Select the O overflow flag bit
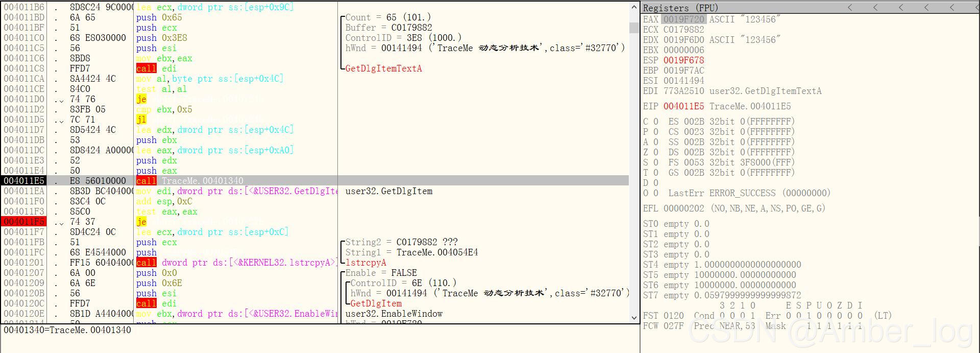 click(656, 193)
